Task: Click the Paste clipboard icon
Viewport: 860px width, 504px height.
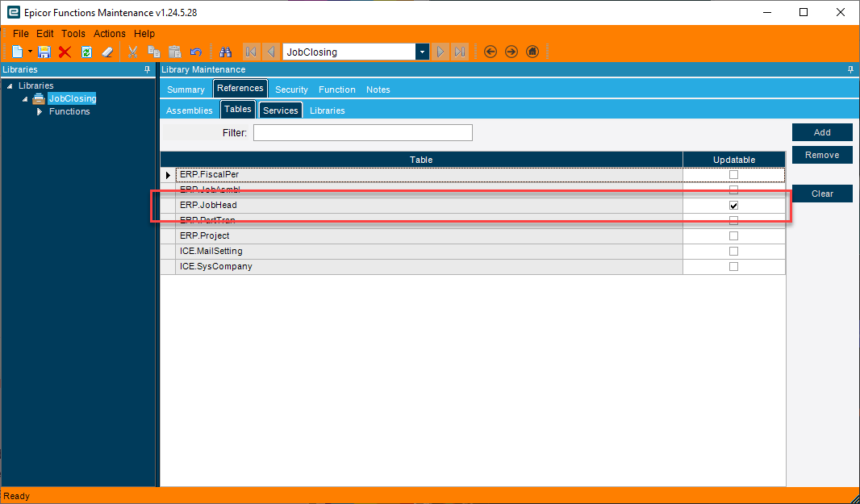Action: (x=174, y=52)
